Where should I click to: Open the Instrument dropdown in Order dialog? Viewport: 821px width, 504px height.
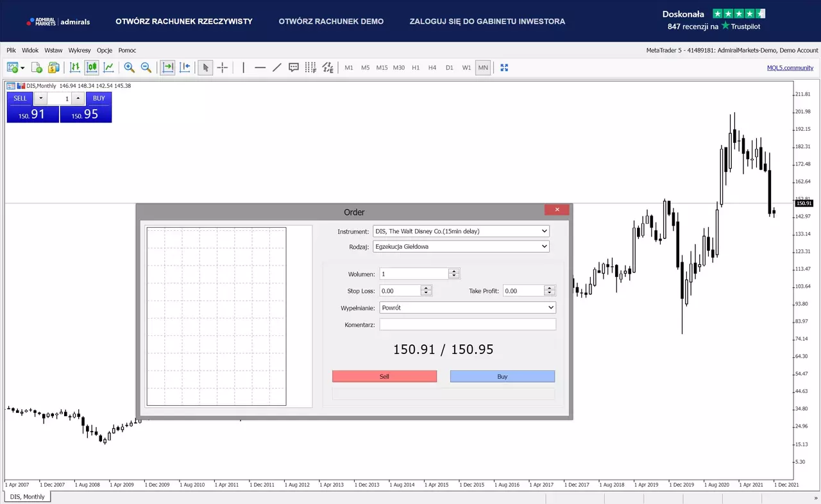(x=461, y=231)
